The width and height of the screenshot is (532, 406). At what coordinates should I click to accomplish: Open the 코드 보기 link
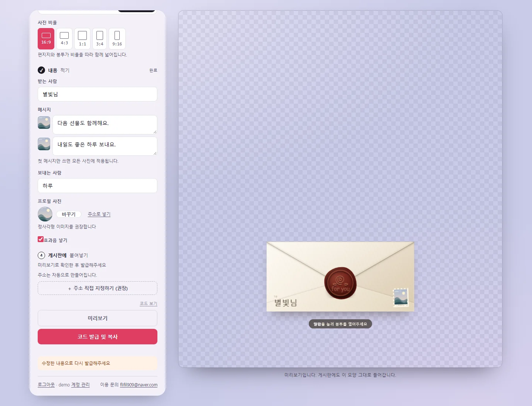click(x=149, y=303)
